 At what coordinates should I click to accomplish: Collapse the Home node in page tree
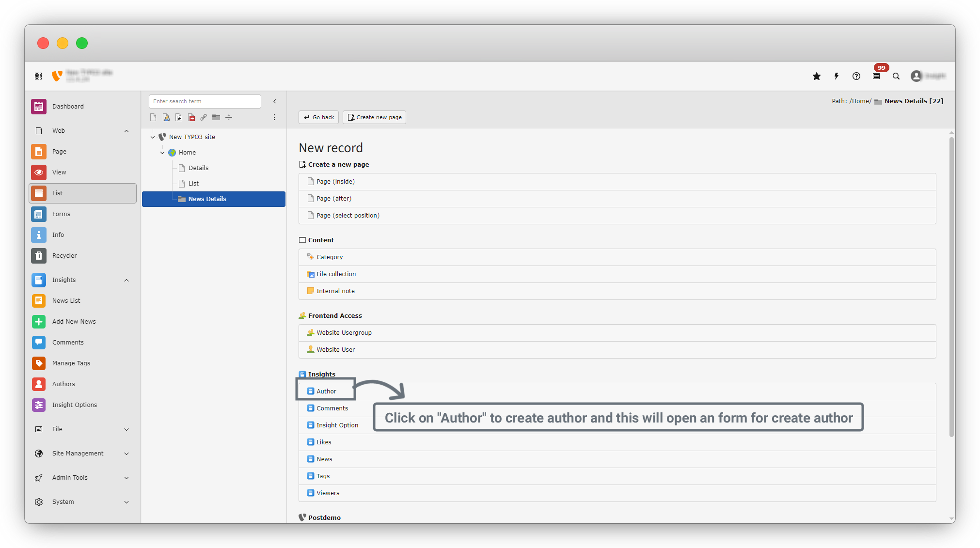tap(162, 153)
